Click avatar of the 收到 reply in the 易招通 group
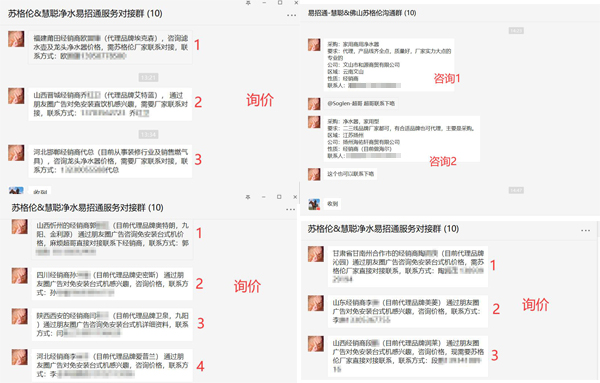 point(314,204)
